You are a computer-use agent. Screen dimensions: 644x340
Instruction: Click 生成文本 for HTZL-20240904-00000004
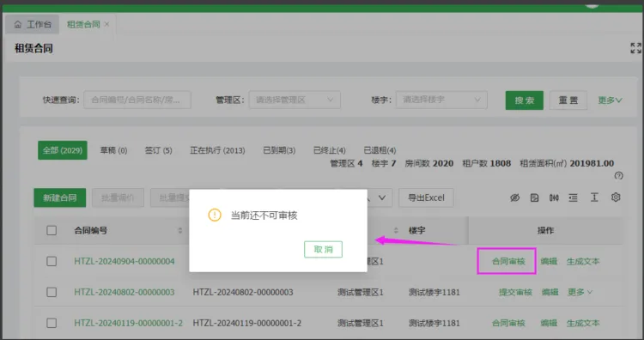click(583, 261)
